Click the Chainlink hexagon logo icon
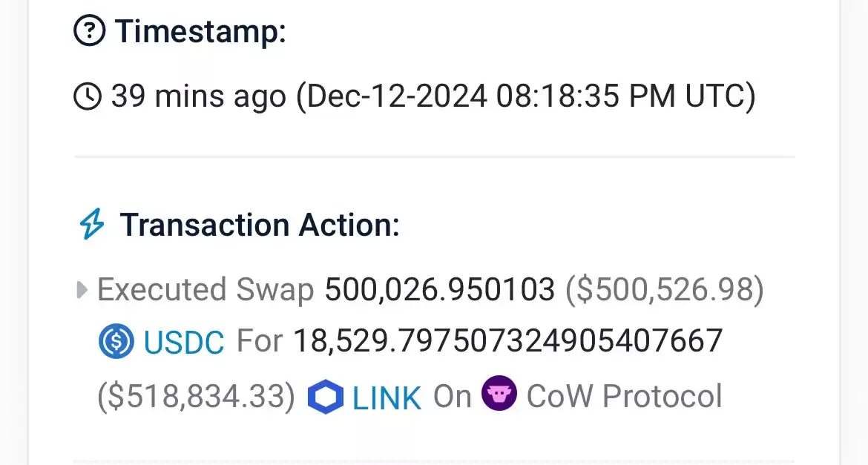Image resolution: width=868 pixels, height=465 pixels. click(x=326, y=396)
